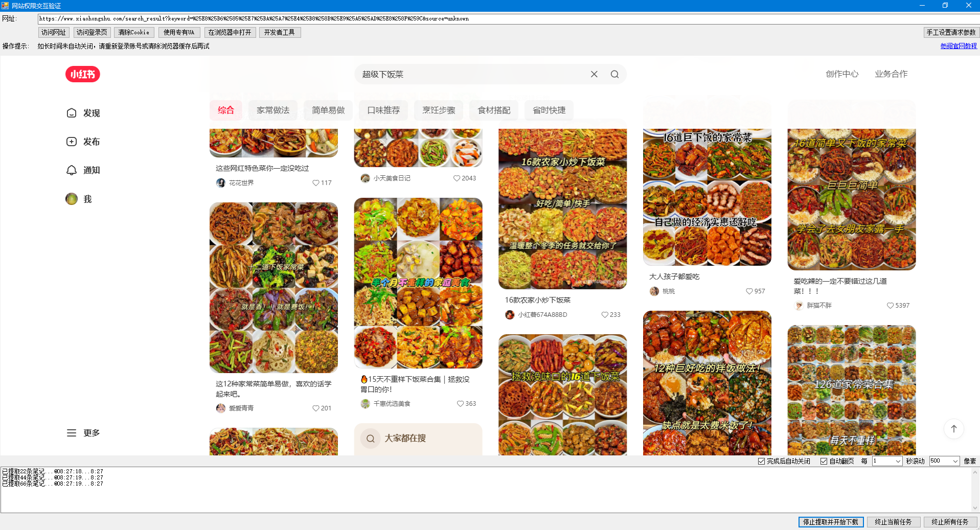Click the 清除Cookie button
The height and width of the screenshot is (530, 980).
tap(133, 33)
